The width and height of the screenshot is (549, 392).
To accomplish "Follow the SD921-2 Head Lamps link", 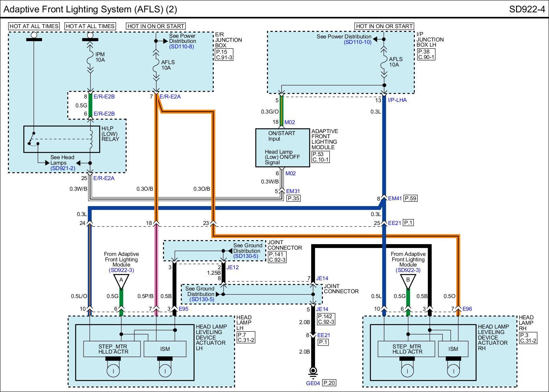I will 62,168.
